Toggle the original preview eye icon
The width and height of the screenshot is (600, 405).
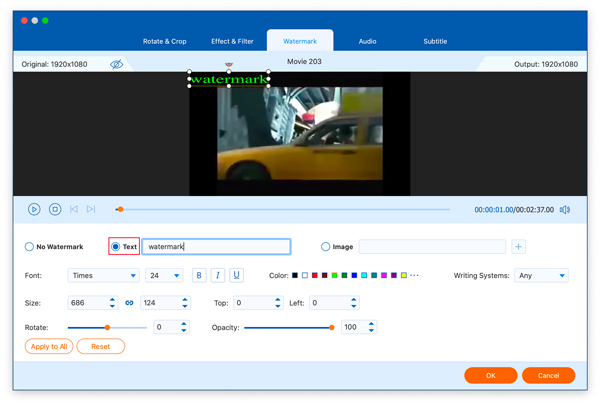coord(117,64)
